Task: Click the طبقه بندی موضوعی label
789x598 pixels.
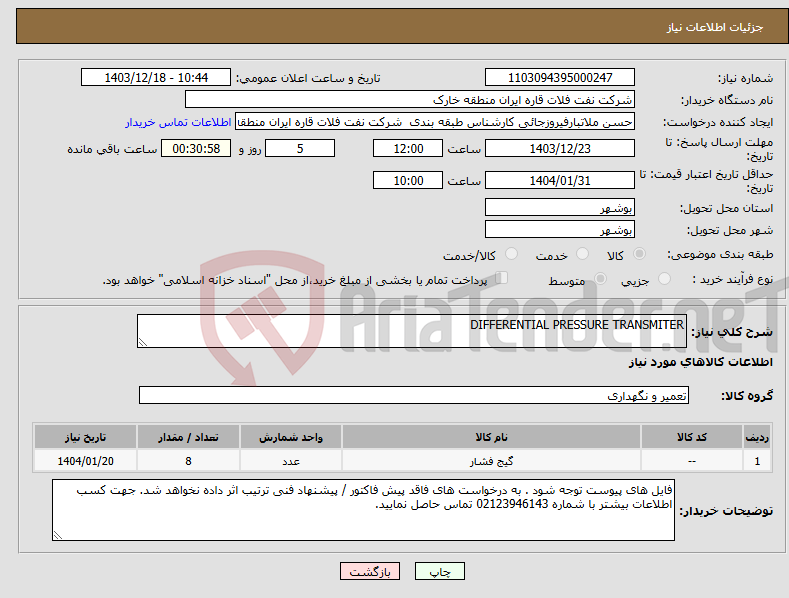Action: point(720,254)
